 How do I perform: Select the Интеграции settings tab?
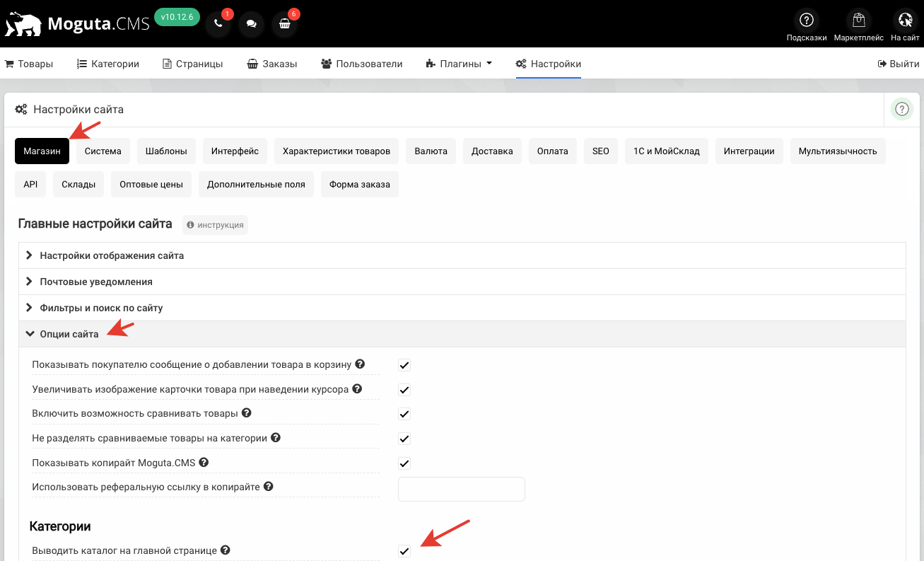coord(749,151)
